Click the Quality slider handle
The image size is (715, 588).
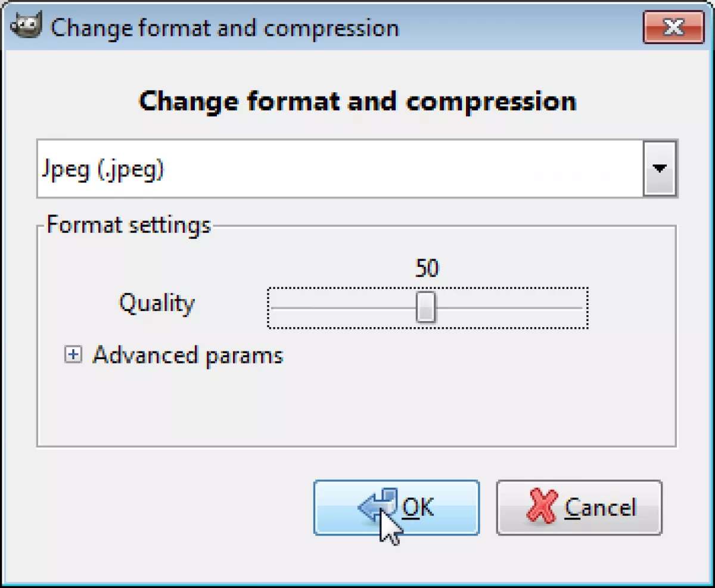tap(425, 307)
